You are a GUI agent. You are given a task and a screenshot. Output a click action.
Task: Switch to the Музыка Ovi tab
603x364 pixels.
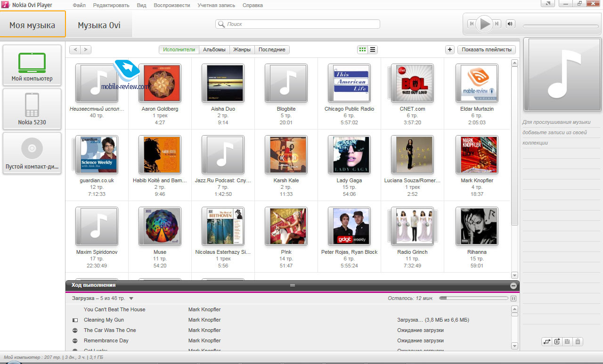[x=99, y=25]
